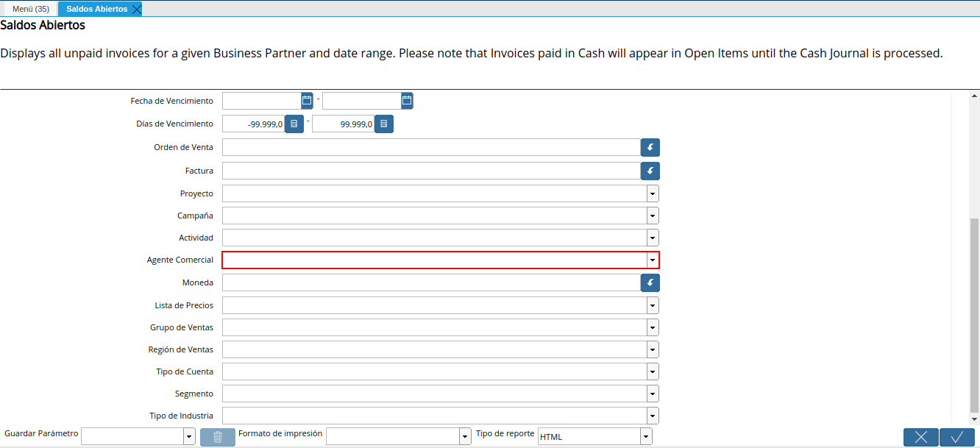Confirm with the checkmark OK button
The width and height of the screenshot is (980, 448).
(957, 437)
